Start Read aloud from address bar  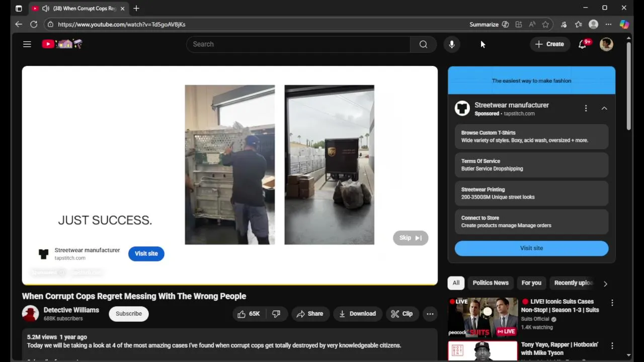pyautogui.click(x=532, y=24)
